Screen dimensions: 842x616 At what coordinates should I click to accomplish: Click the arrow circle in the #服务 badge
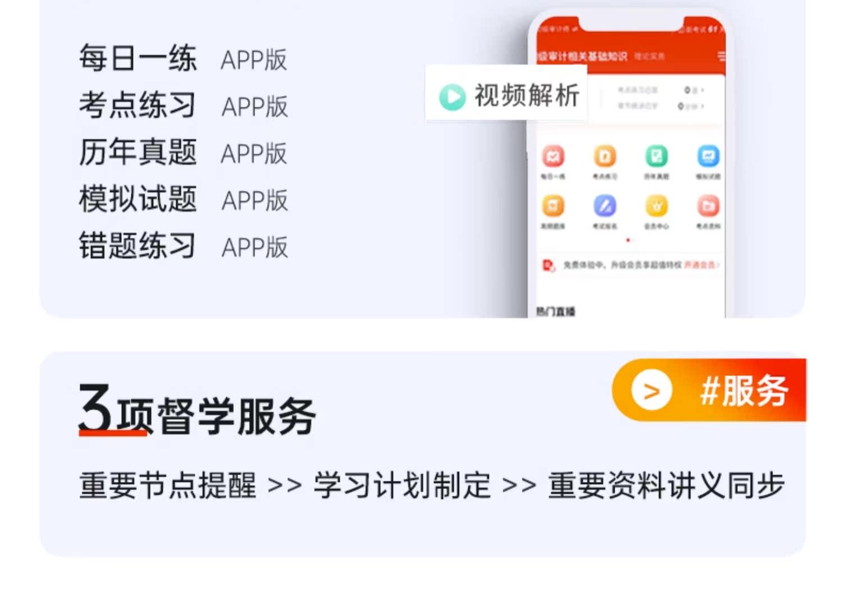click(651, 390)
